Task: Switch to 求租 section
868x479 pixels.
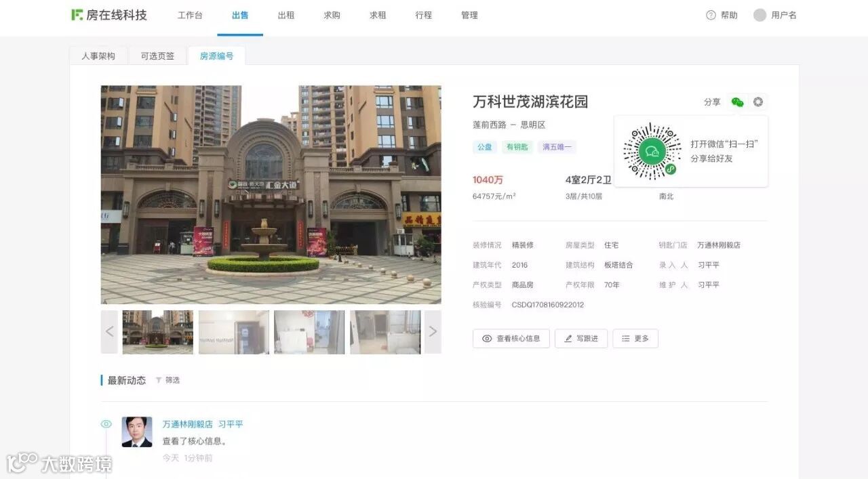Action: pyautogui.click(x=378, y=15)
